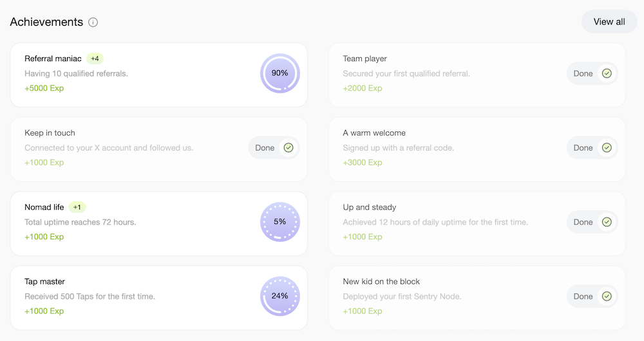Click the New kid on the block checkmark

click(x=607, y=297)
